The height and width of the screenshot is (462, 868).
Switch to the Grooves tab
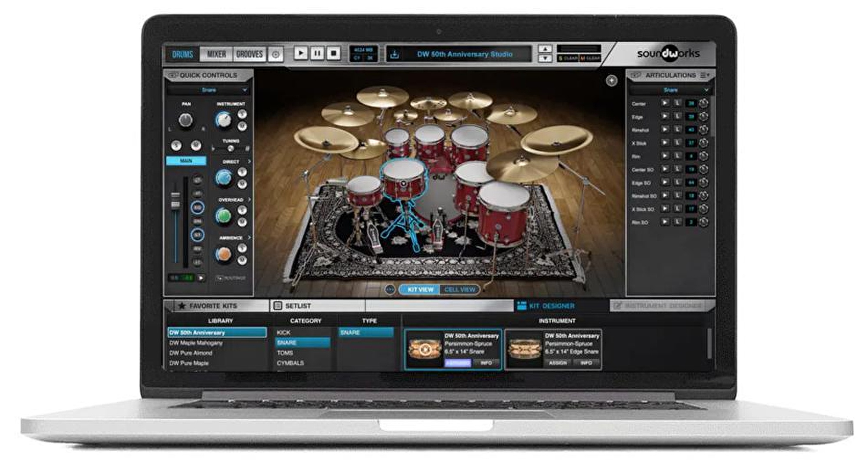pos(250,54)
